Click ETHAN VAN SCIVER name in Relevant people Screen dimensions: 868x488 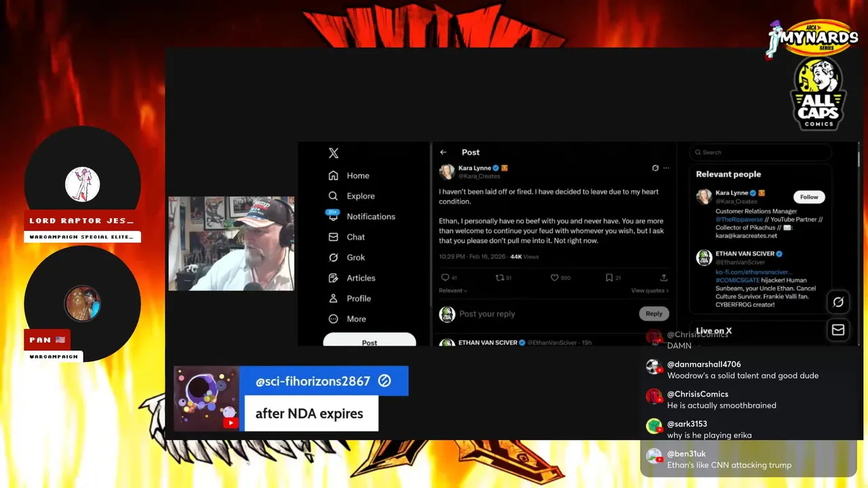745,253
